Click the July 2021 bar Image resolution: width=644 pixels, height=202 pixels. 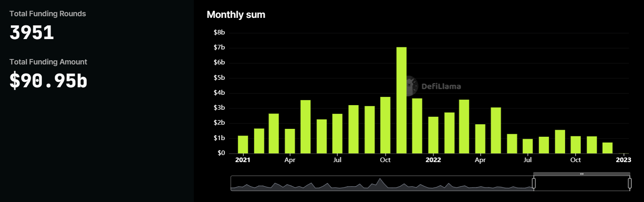tap(337, 133)
